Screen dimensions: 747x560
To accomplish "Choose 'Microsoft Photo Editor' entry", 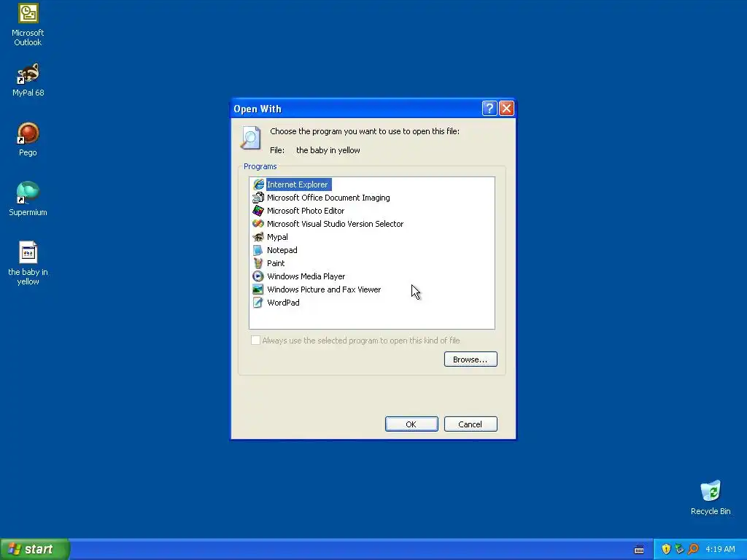I will click(x=306, y=211).
